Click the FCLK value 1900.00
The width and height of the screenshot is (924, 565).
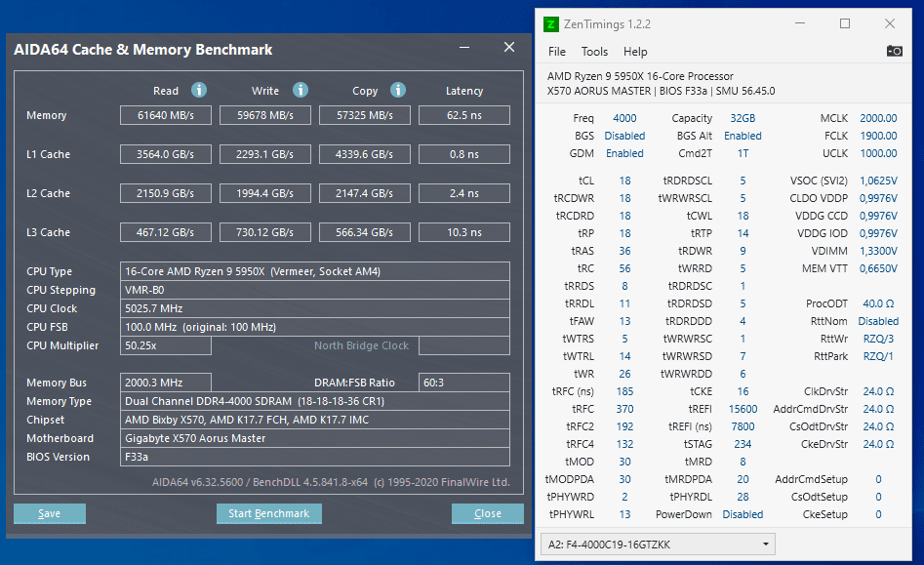click(878, 136)
